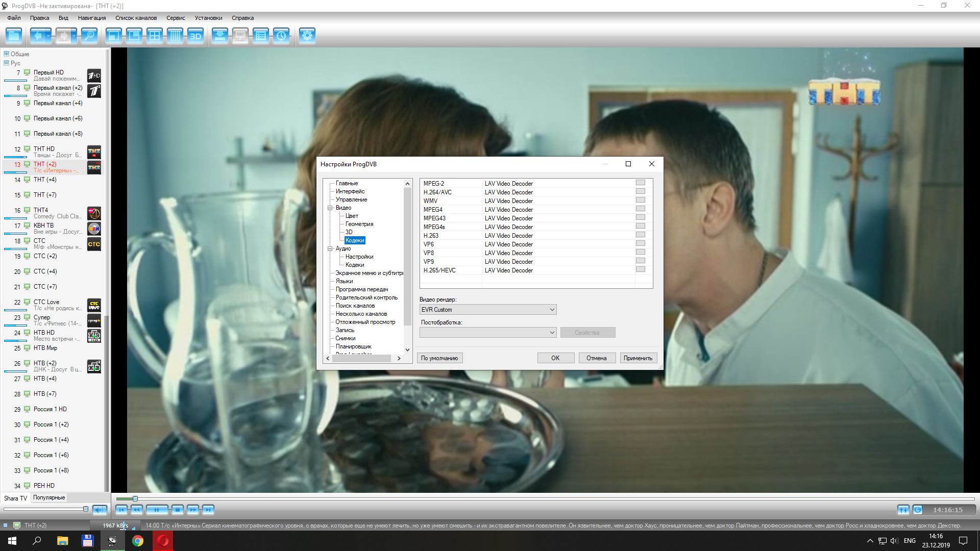Viewport: 980px width, 551px height.
Task: Click the open file folder toolbar icon
Action: click(14, 36)
